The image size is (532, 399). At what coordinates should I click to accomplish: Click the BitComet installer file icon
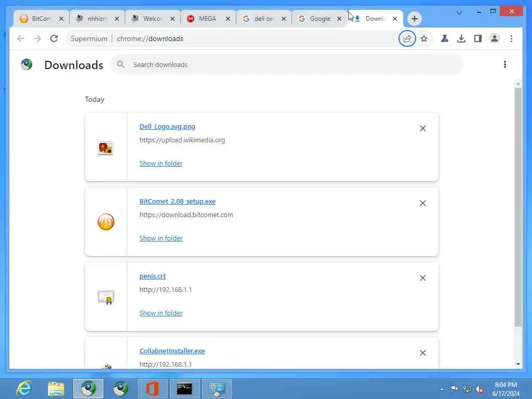point(106,222)
